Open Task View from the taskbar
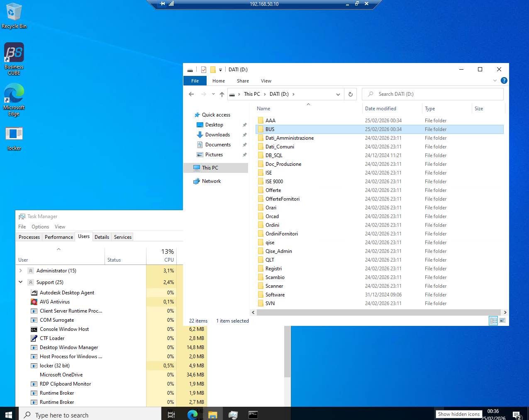Viewport: 529px width, 420px height. (171, 414)
